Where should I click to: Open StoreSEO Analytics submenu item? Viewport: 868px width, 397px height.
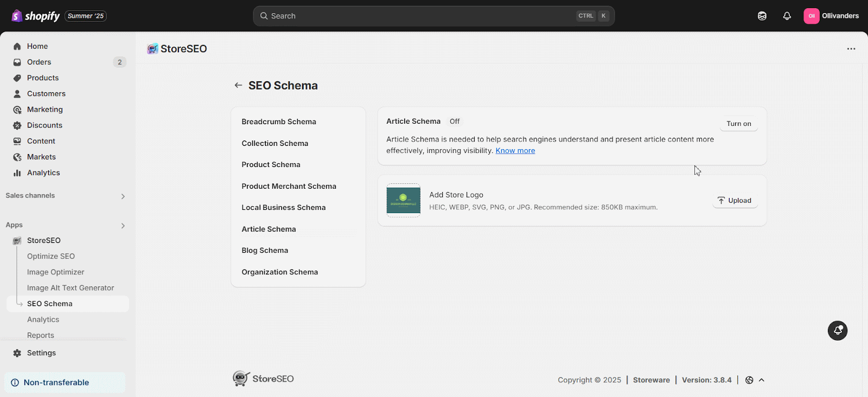click(x=43, y=319)
